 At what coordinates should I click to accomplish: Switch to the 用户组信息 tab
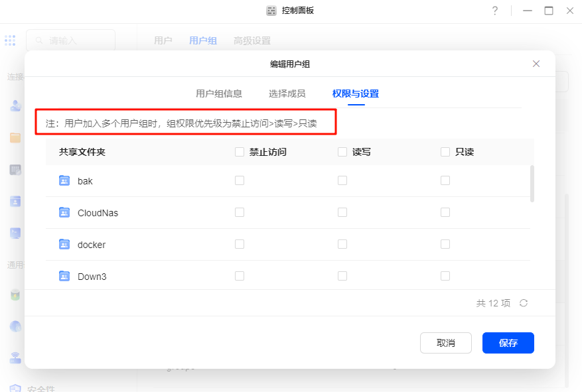(x=219, y=94)
